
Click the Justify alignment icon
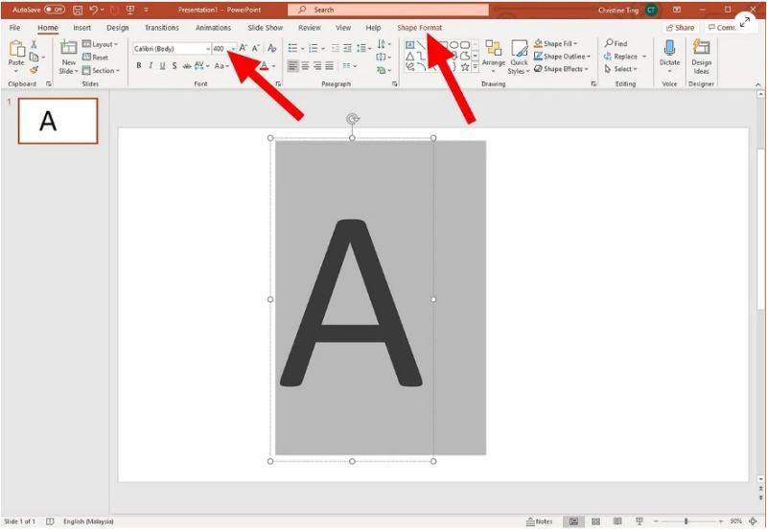(330, 65)
